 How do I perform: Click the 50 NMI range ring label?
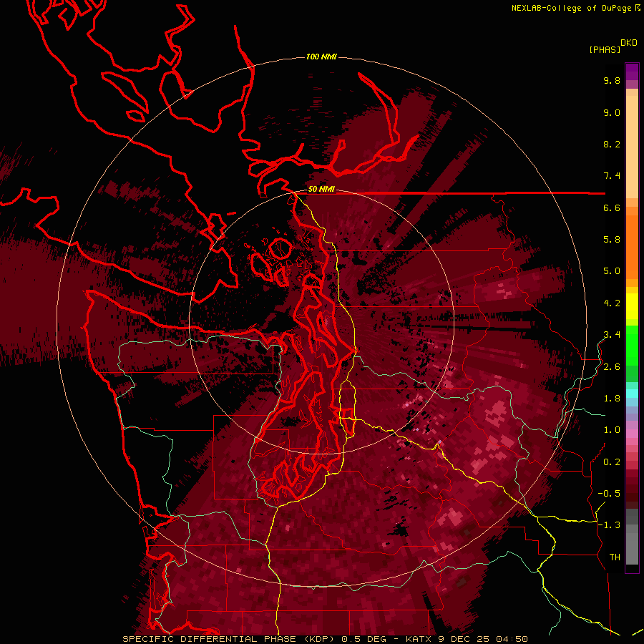coord(321,190)
